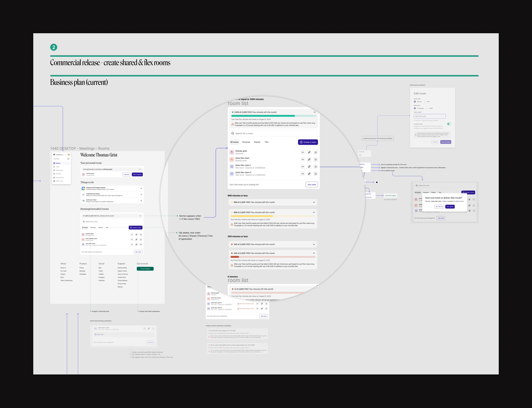Image resolution: width=532 pixels, height=408 pixels.
Task: Click Save changes in Edit room
Action: coord(446,142)
